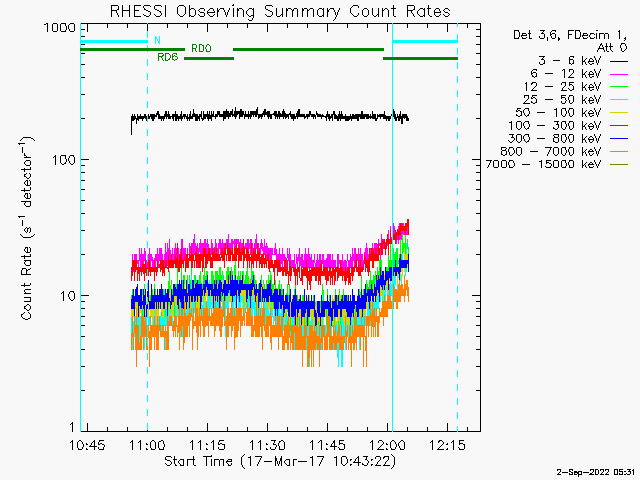Click the RHESSI Observing Summary Count Rates title
640x480 pixels.
(280, 11)
